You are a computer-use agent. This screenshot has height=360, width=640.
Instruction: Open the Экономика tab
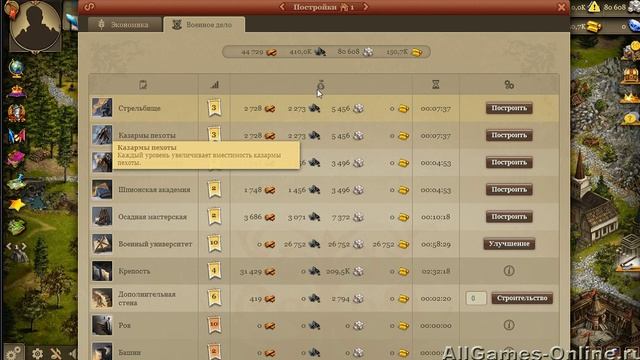[124, 24]
